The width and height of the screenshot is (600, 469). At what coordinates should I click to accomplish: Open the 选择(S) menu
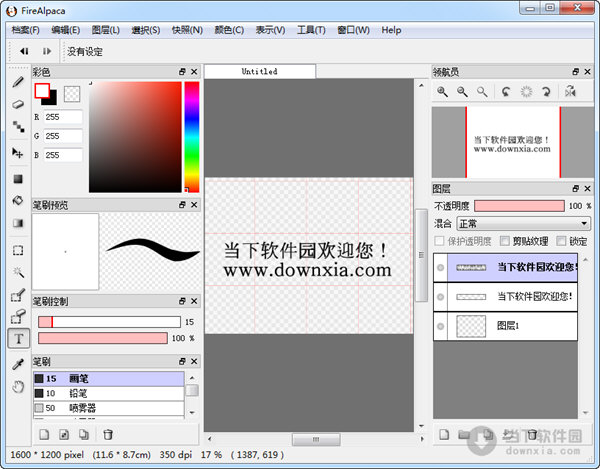click(x=145, y=30)
